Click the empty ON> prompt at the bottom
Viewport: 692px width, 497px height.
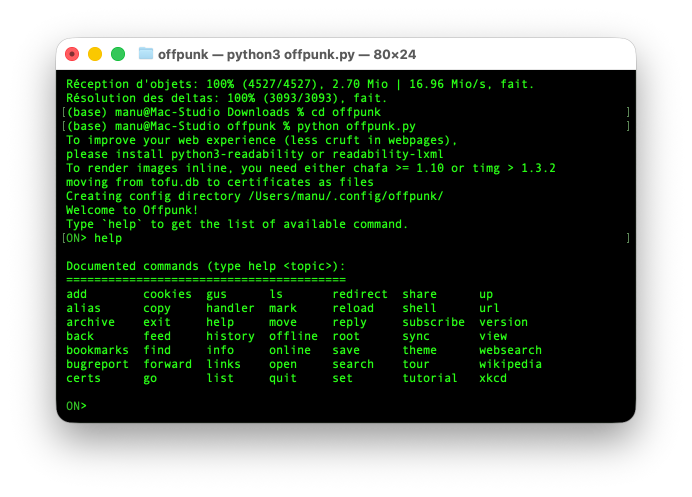click(x=77, y=406)
